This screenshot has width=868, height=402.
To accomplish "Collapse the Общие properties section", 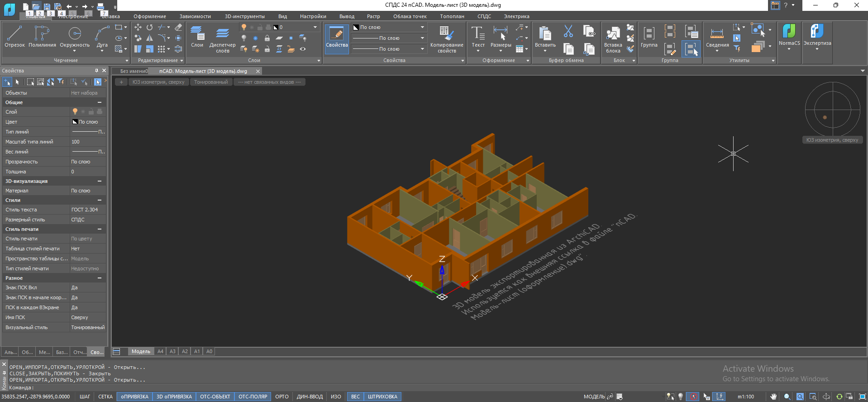I will click(x=100, y=102).
